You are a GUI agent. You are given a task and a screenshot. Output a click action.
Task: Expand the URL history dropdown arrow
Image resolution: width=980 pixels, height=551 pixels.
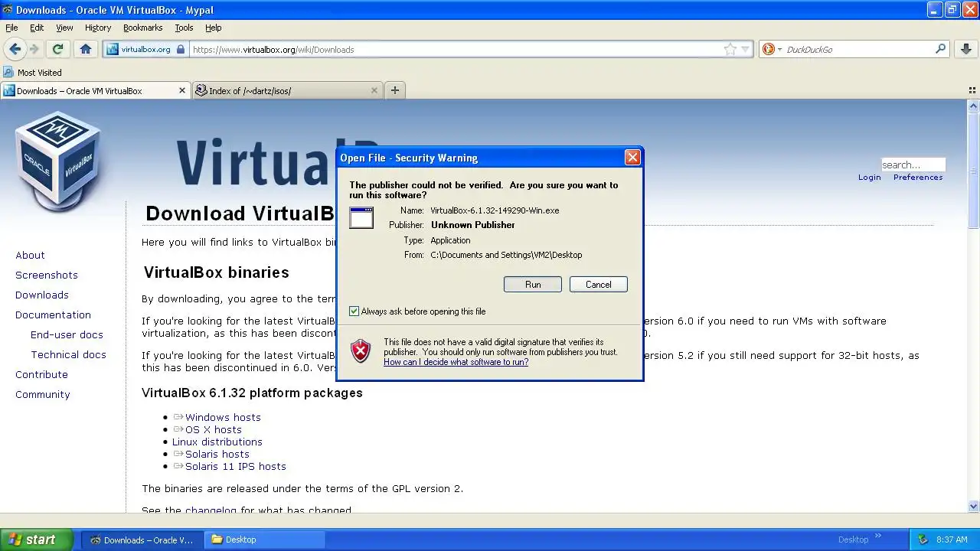pyautogui.click(x=745, y=50)
